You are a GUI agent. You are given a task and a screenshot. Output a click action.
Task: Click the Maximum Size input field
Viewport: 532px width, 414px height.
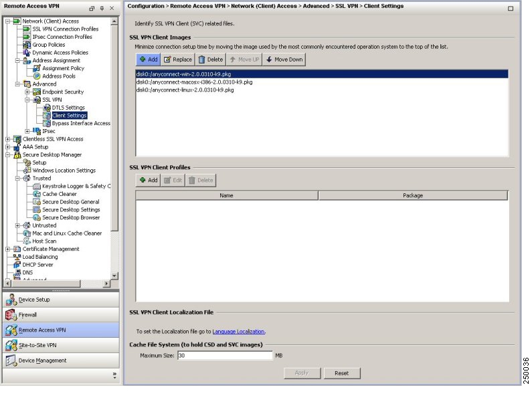click(224, 356)
